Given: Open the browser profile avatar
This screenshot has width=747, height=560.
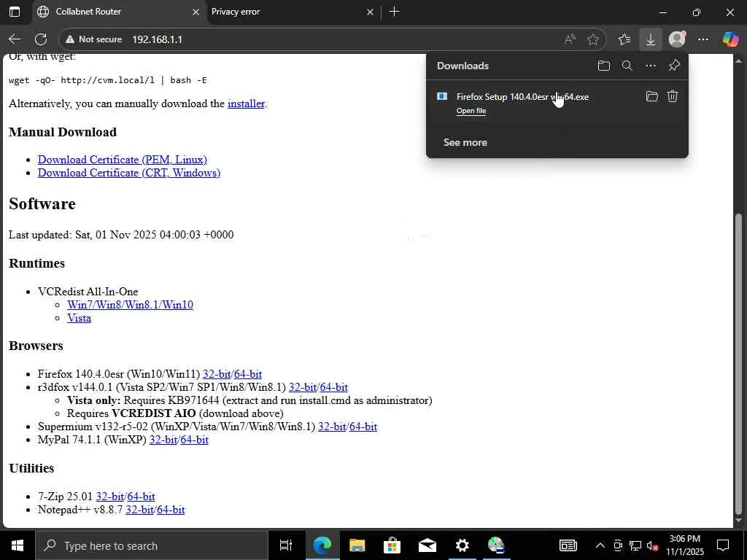Looking at the screenshot, I should tap(677, 39).
